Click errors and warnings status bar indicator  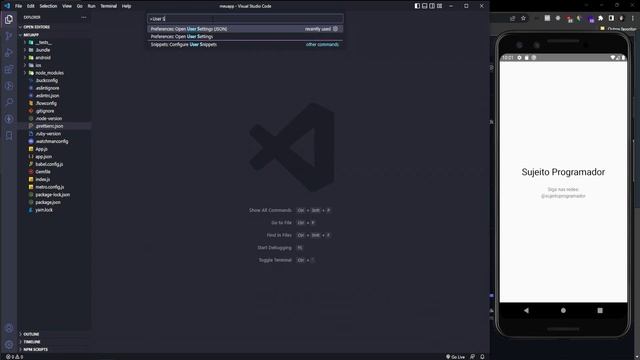(x=14, y=357)
